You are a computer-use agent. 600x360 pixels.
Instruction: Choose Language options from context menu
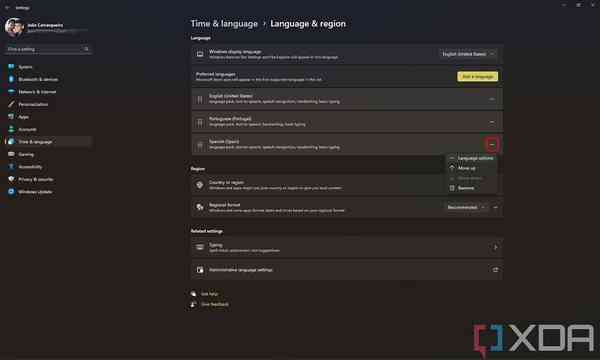pyautogui.click(x=472, y=158)
